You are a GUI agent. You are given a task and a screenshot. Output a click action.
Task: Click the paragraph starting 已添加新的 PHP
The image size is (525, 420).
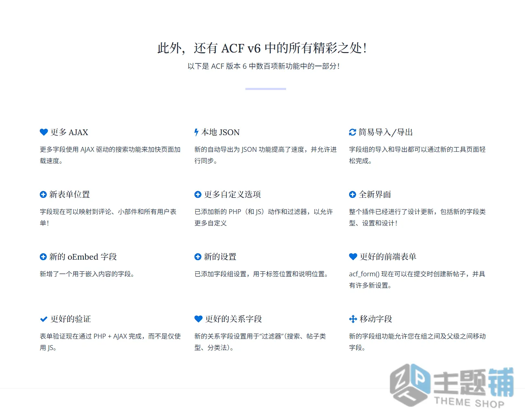(264, 217)
